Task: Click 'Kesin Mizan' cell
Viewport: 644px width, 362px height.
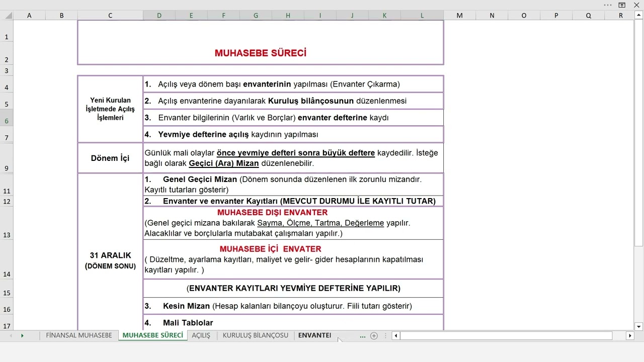Action: (x=293, y=306)
